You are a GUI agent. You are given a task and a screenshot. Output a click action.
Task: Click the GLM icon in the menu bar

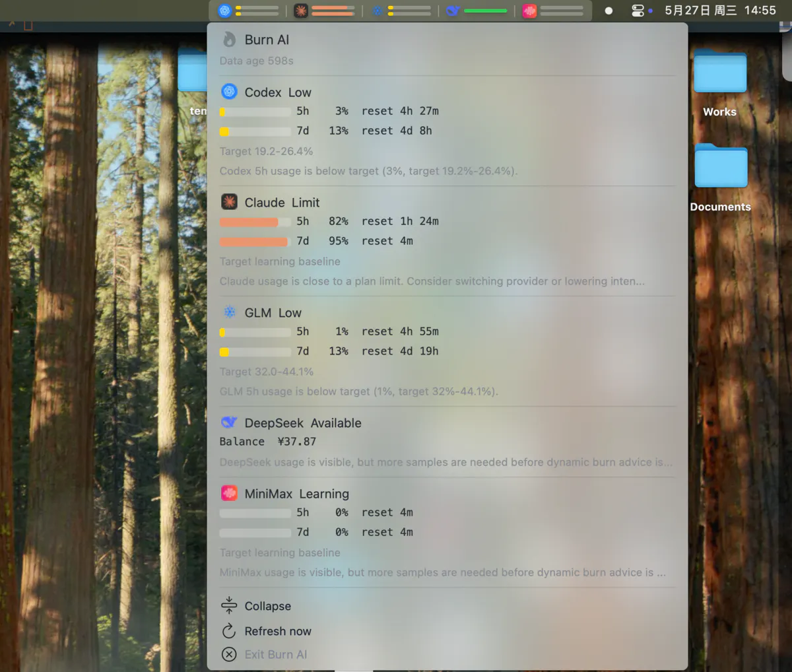(377, 11)
